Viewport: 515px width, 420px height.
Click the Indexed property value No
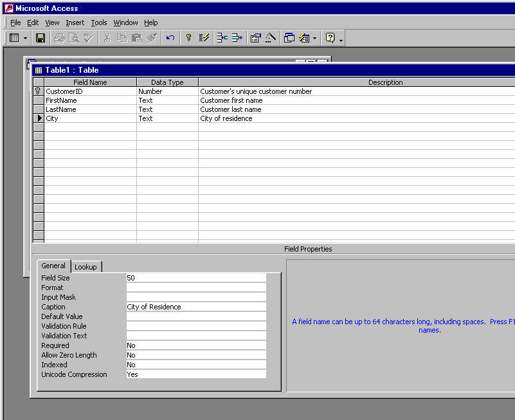click(196, 365)
